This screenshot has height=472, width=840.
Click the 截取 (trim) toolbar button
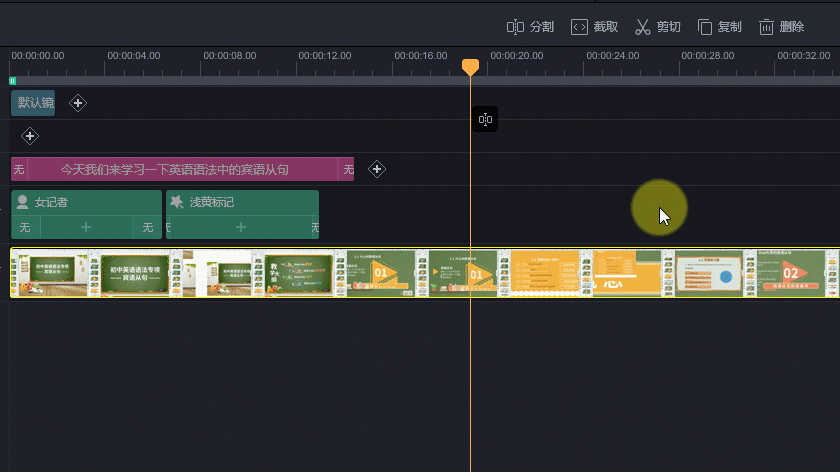pos(594,27)
